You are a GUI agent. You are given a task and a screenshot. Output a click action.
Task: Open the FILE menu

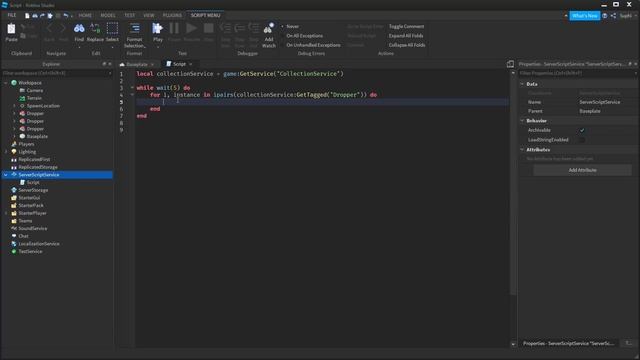(12, 15)
